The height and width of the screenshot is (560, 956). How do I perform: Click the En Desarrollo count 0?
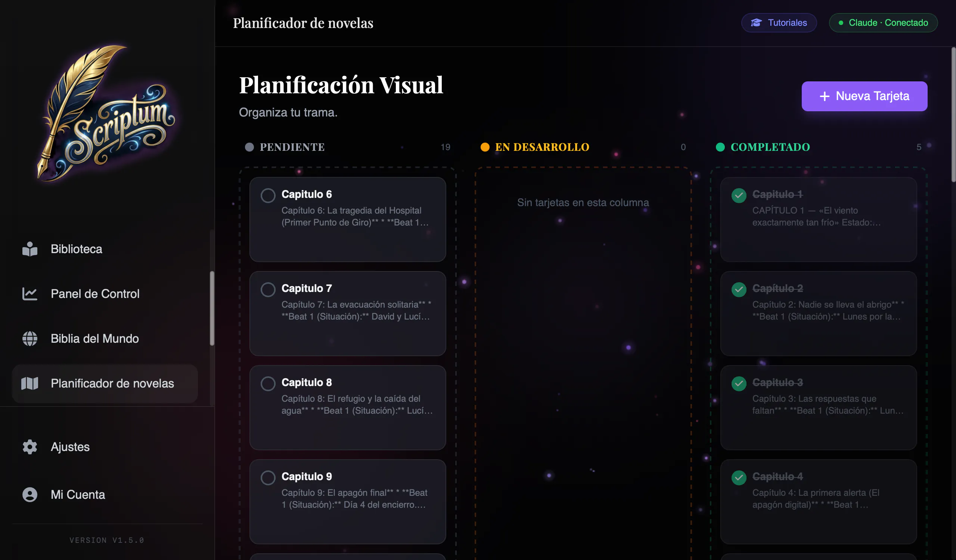point(683,147)
